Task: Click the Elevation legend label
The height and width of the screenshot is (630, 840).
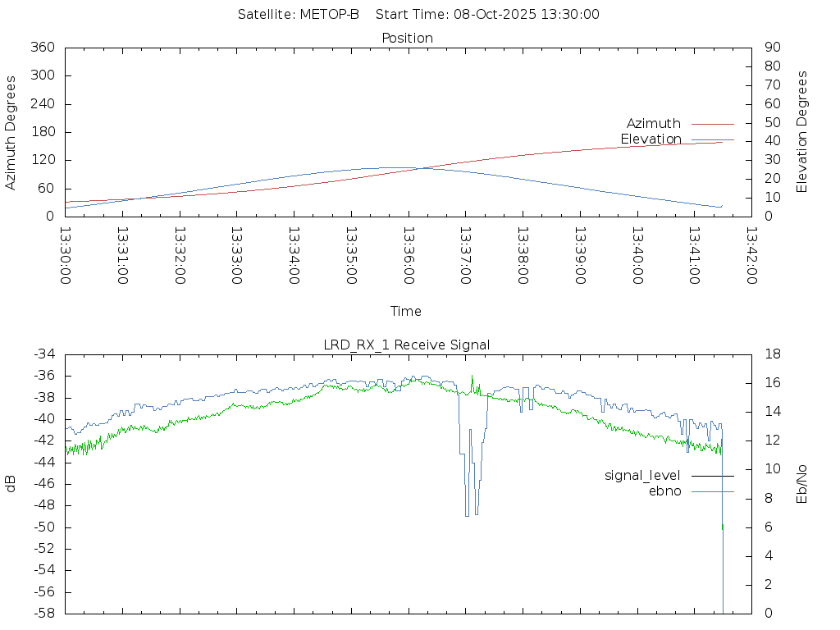Action: click(x=651, y=139)
